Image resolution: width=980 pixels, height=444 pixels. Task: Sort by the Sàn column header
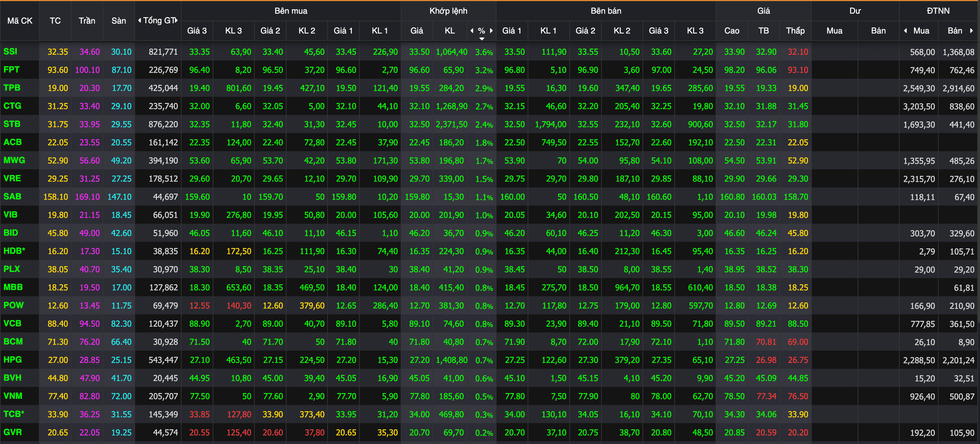pos(119,21)
